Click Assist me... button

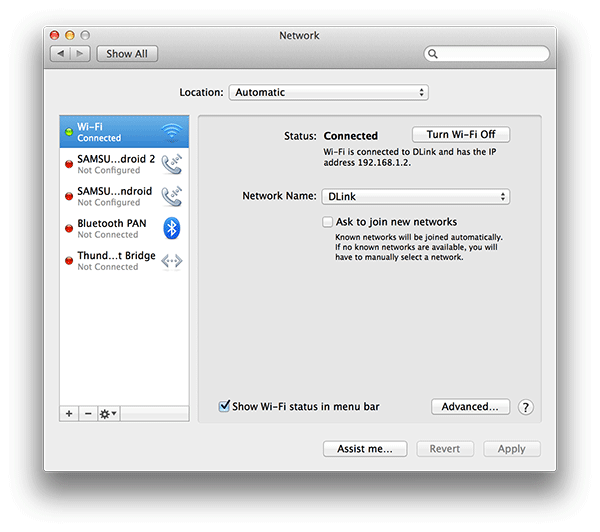click(365, 449)
